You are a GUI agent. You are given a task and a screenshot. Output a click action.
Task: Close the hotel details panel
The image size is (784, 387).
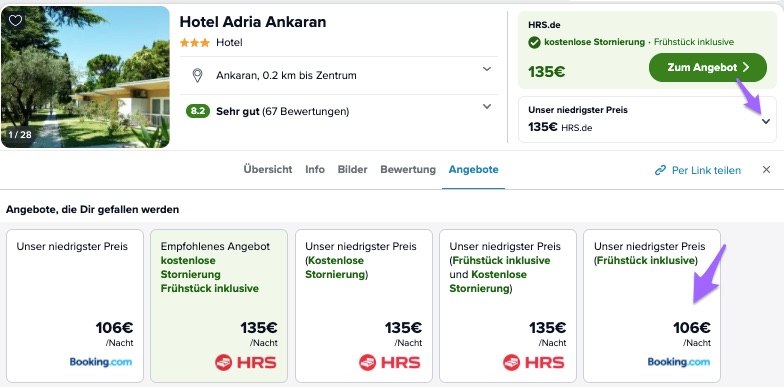point(766,170)
